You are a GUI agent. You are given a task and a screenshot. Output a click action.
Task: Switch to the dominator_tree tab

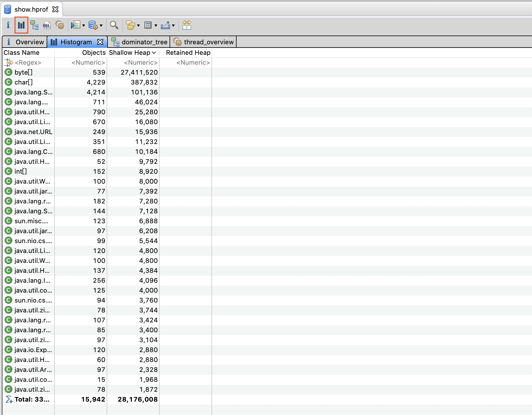[x=140, y=42]
